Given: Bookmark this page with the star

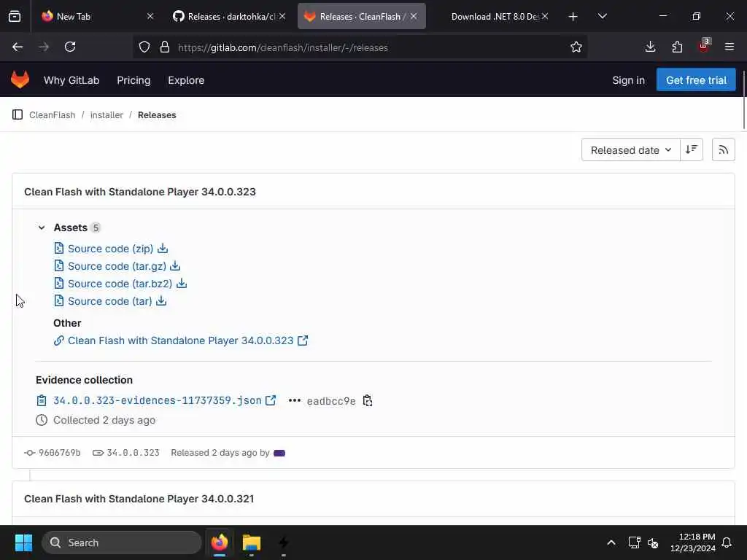Looking at the screenshot, I should click(576, 47).
